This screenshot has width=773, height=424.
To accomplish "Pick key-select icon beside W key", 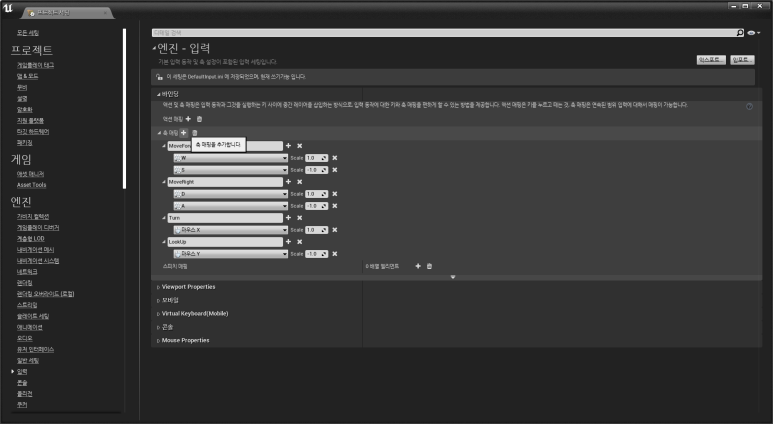I will [177, 158].
